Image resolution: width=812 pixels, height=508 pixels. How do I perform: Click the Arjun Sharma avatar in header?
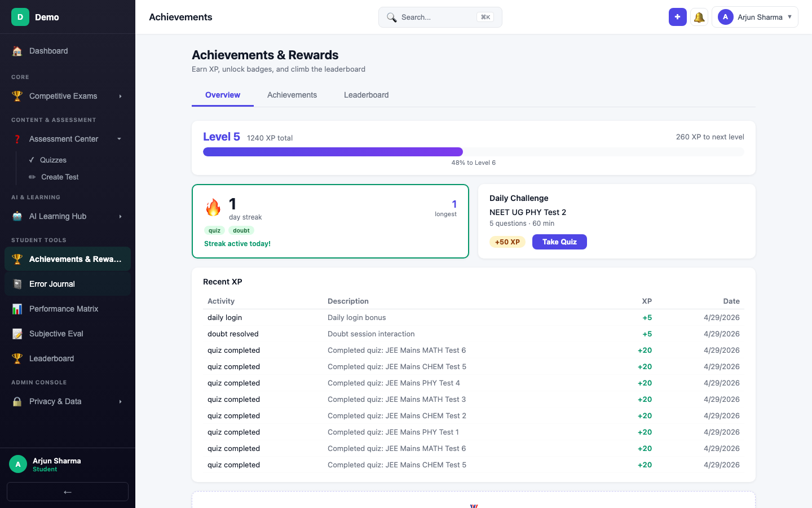pos(725,17)
